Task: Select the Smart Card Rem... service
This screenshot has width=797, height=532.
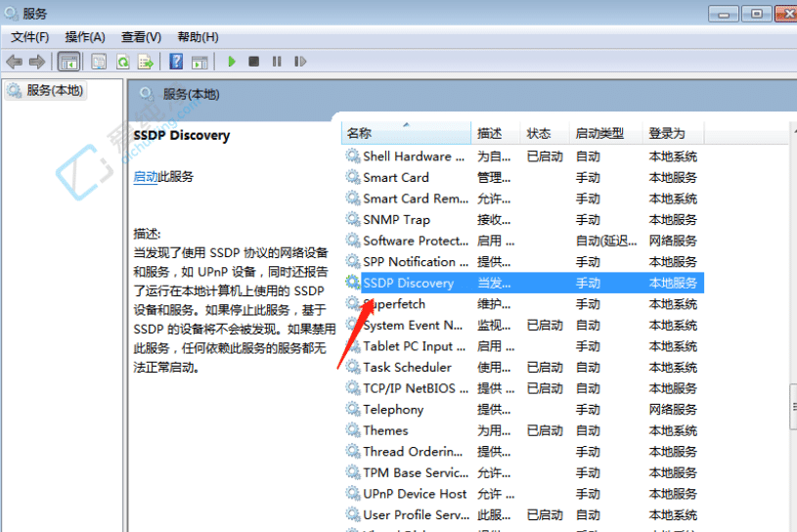Action: [523, 199]
